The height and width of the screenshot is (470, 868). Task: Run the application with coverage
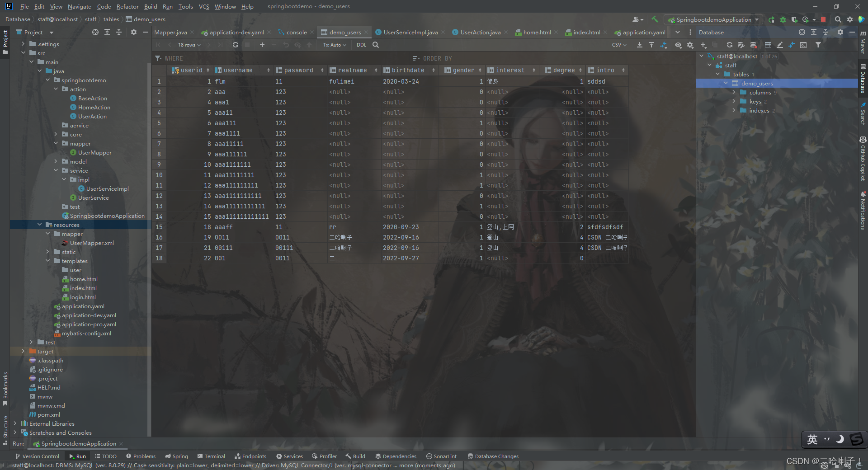794,19
